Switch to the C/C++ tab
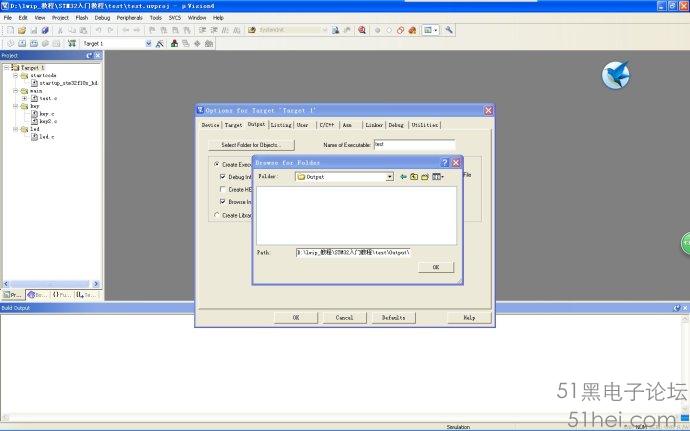 [327, 125]
